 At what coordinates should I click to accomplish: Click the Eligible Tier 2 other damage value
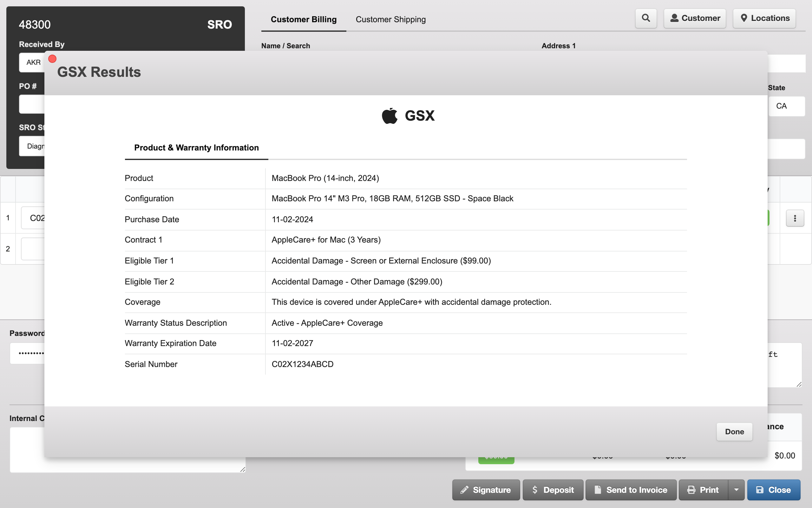[357, 282]
